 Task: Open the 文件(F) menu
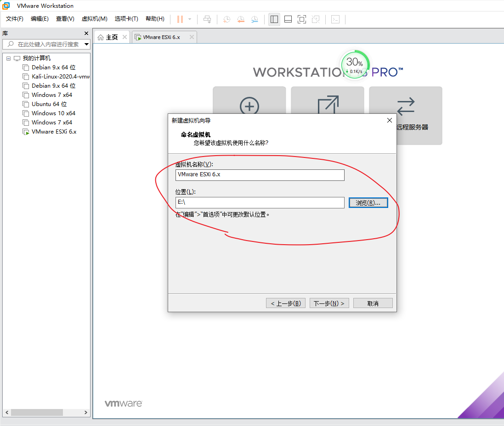pyautogui.click(x=14, y=19)
